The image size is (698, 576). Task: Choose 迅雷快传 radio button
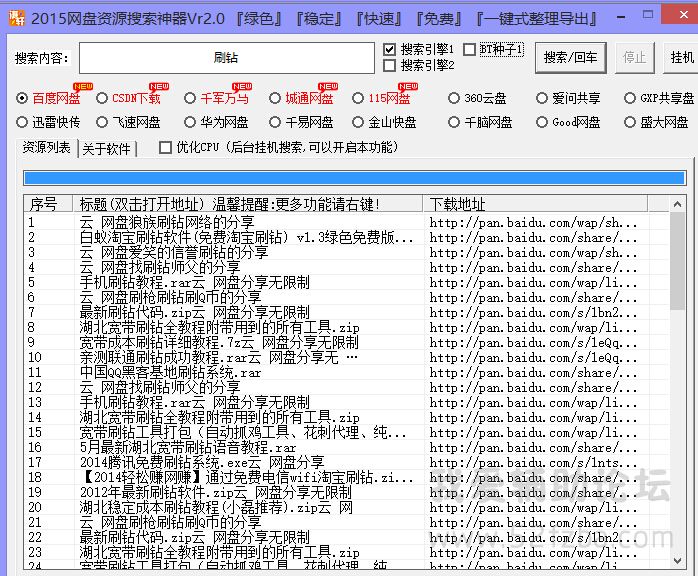tap(23, 122)
